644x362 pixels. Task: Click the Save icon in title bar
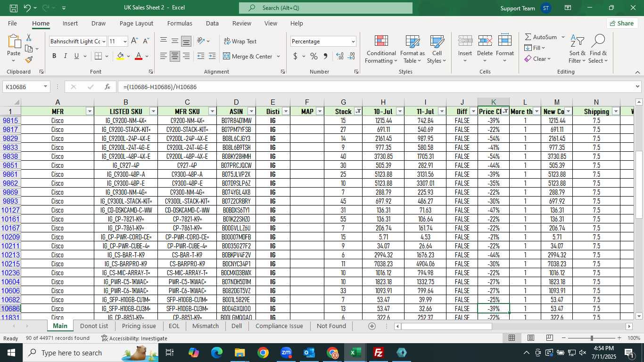13,8
